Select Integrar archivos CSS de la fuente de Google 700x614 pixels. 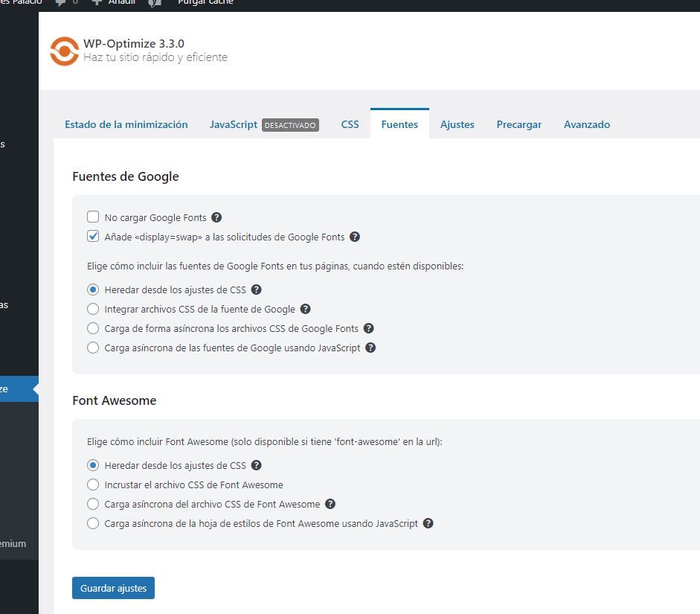[93, 309]
